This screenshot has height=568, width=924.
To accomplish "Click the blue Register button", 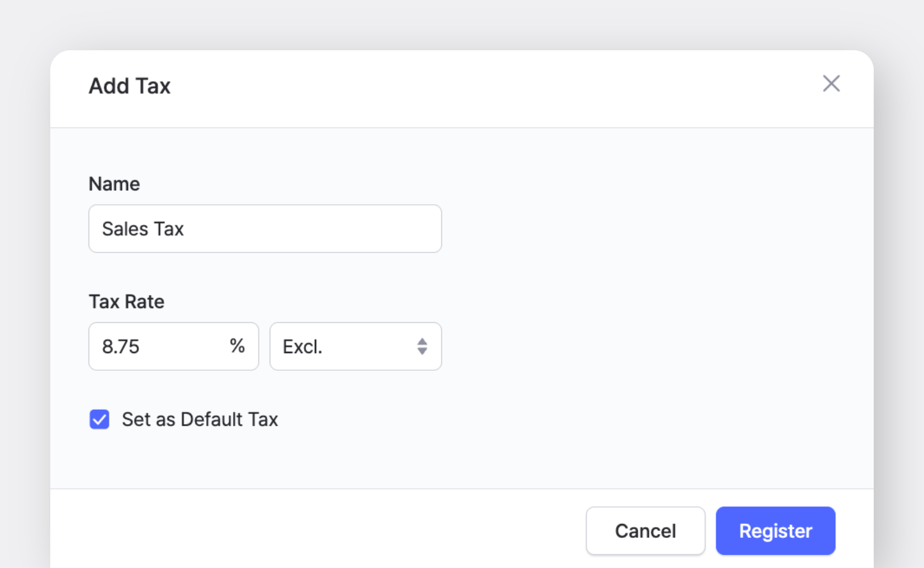I will 775,531.
